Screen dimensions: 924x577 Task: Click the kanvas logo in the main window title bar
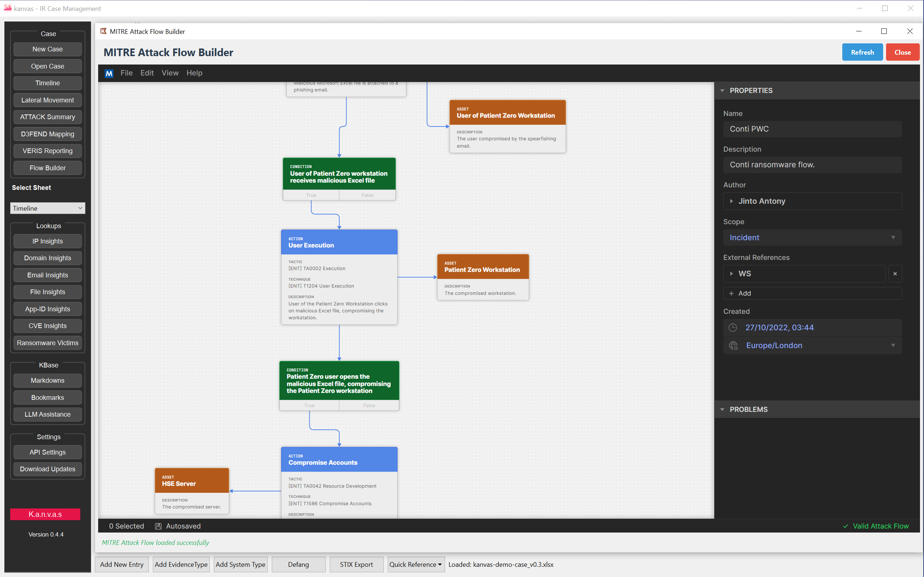click(x=8, y=8)
